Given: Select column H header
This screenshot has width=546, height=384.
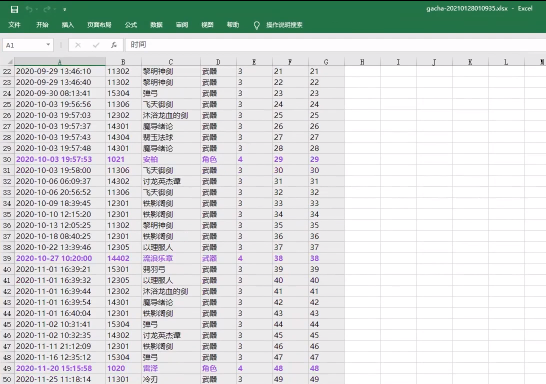Looking at the screenshot, I should pos(362,62).
